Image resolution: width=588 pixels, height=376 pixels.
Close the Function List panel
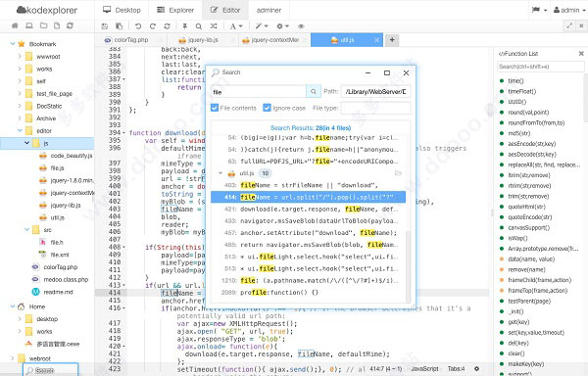581,54
